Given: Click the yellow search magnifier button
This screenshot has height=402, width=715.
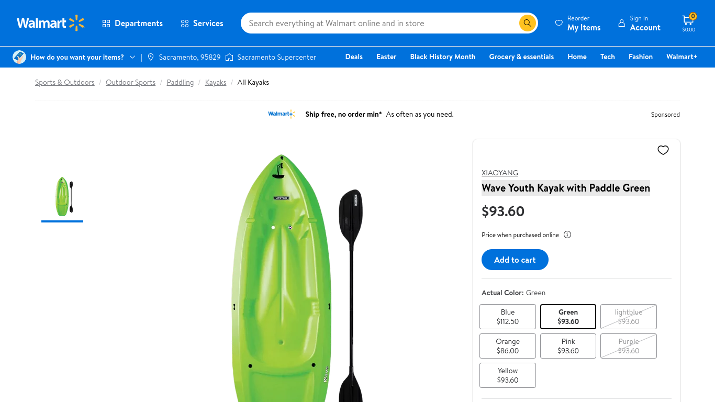Looking at the screenshot, I should [527, 23].
